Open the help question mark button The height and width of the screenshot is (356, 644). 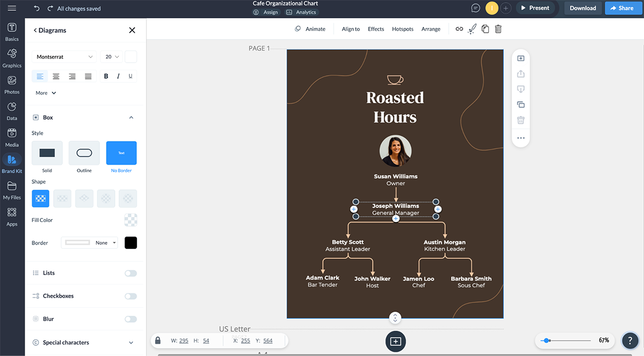(630, 340)
